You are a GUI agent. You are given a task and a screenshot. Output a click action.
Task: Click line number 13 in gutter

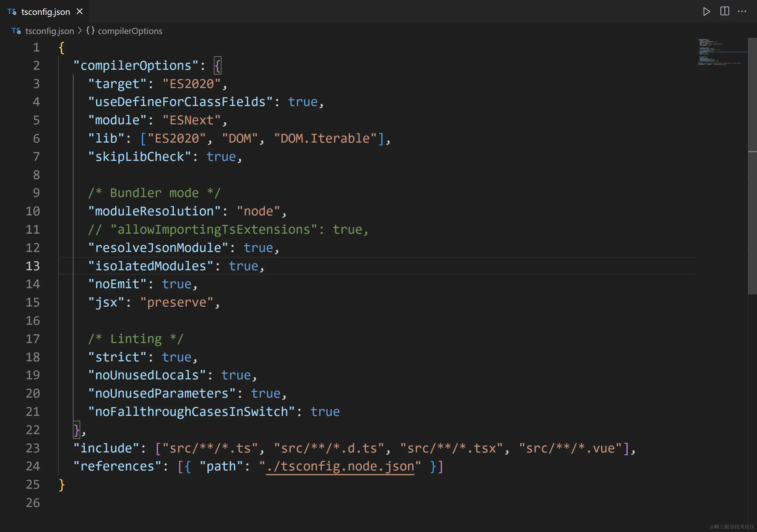point(33,266)
